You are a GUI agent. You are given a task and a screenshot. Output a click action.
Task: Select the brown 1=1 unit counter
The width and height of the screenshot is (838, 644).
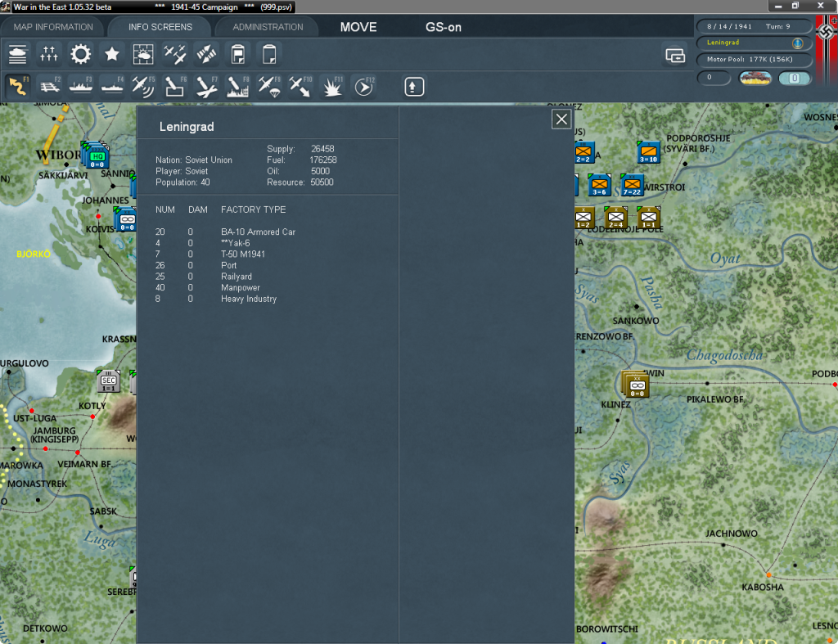(x=648, y=218)
